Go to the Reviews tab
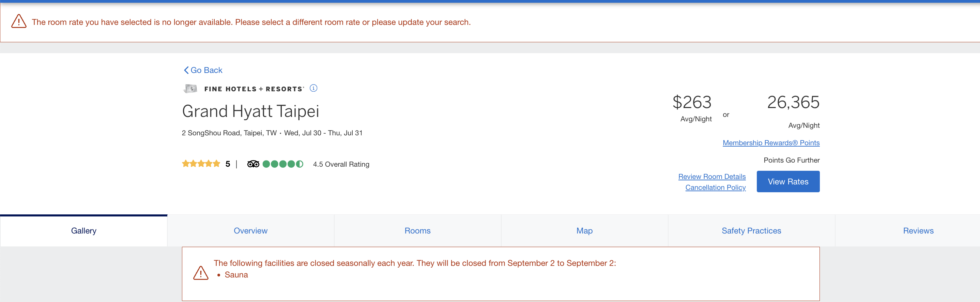Screen dimensions: 980x302 tap(918, 230)
